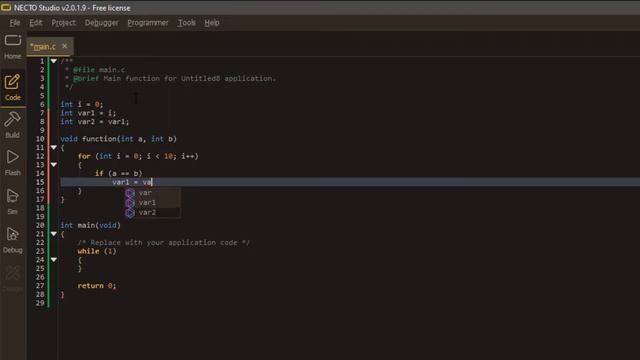640x360 pixels.
Task: Click the '@file main.c' comment line
Action: [95, 70]
